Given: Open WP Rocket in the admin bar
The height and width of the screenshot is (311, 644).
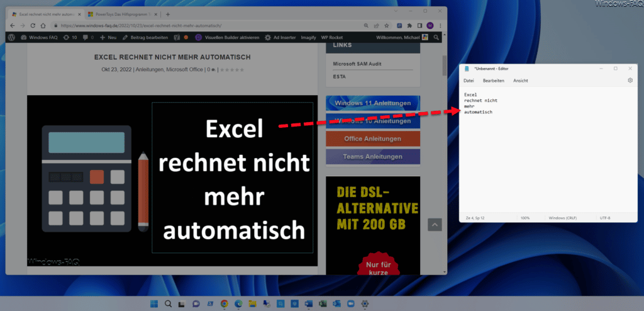Looking at the screenshot, I should [332, 37].
